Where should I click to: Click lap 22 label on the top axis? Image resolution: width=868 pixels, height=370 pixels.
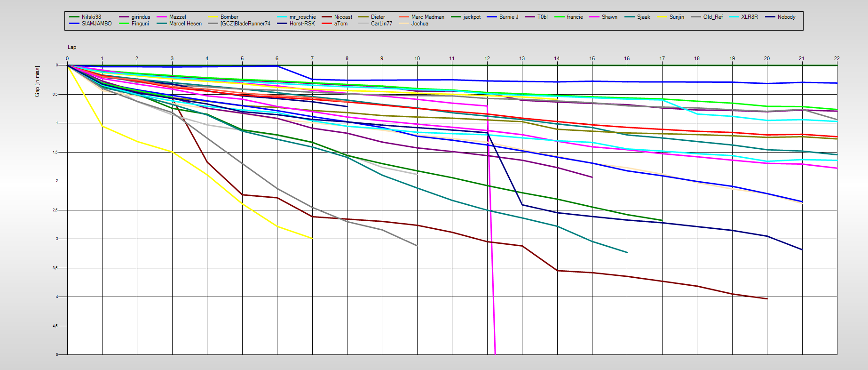(836, 59)
